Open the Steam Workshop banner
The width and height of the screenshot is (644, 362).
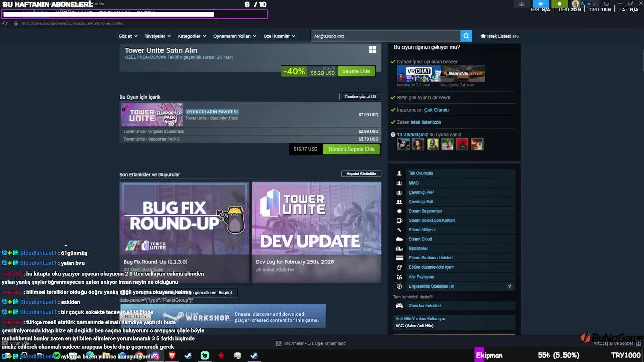point(222,316)
